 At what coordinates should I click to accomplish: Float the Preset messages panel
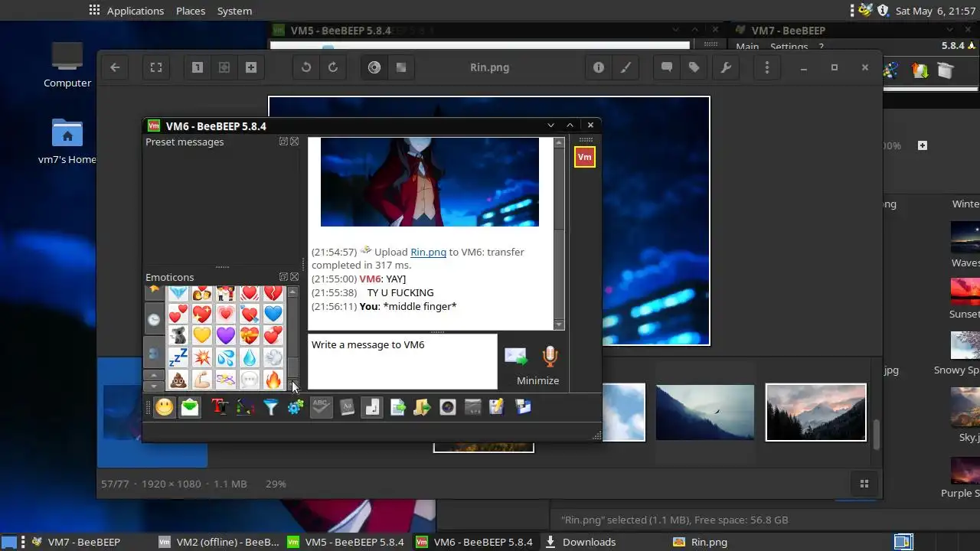click(283, 142)
